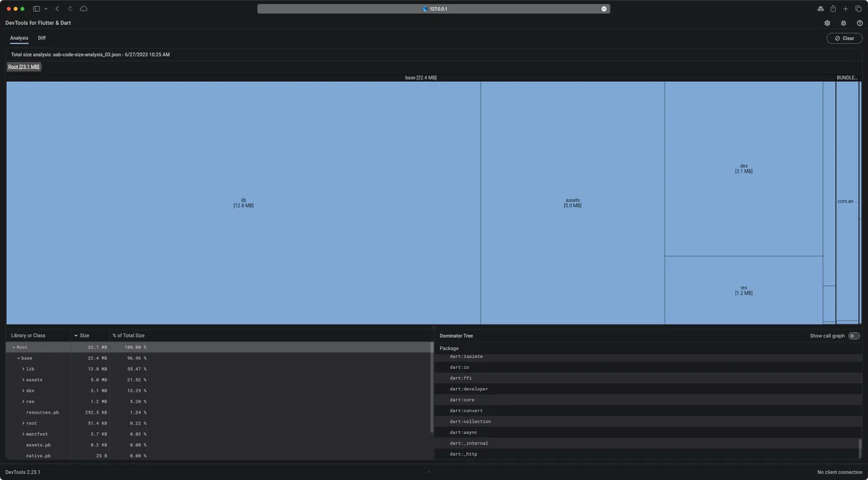The image size is (868, 480).
Task: Expand the lib tree row
Action: click(24, 369)
